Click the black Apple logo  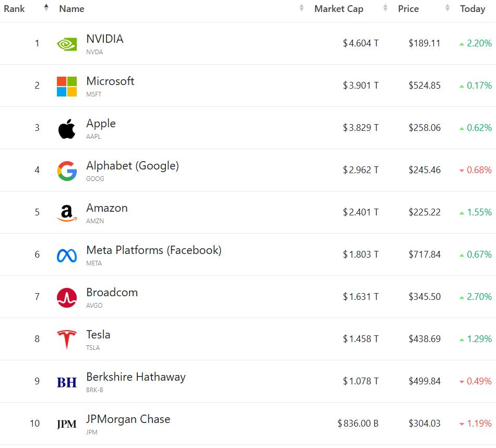coord(67,128)
